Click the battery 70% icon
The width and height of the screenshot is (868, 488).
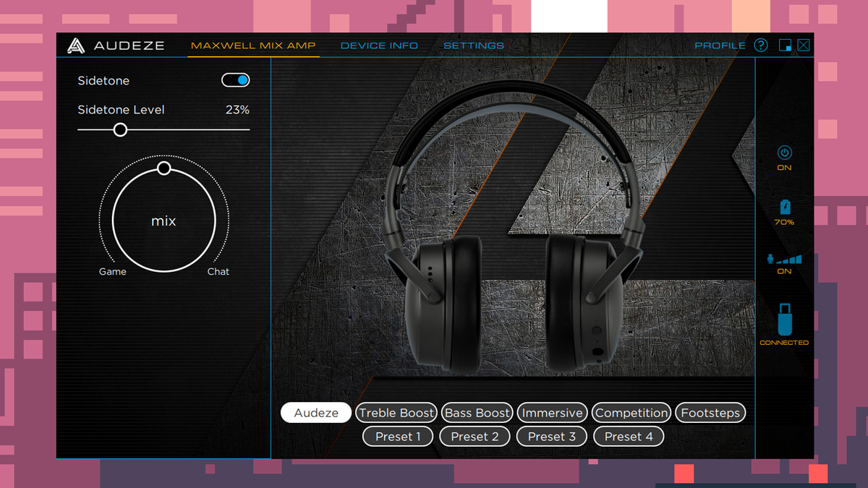click(785, 208)
